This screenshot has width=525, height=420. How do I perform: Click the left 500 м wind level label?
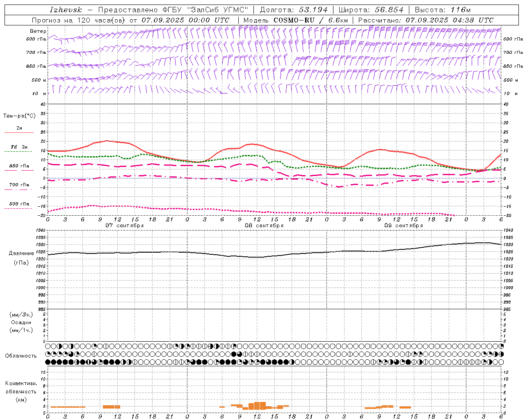(39, 80)
